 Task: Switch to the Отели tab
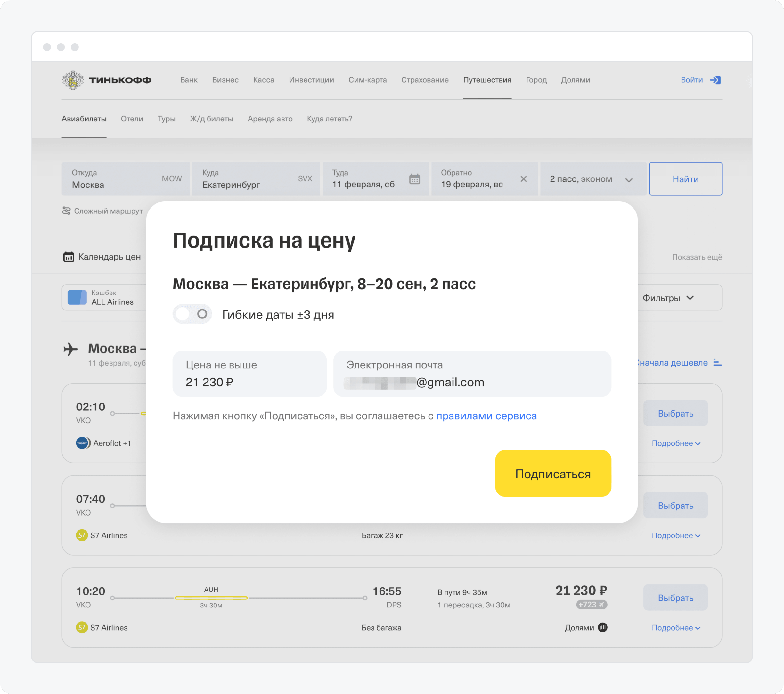[x=132, y=119]
